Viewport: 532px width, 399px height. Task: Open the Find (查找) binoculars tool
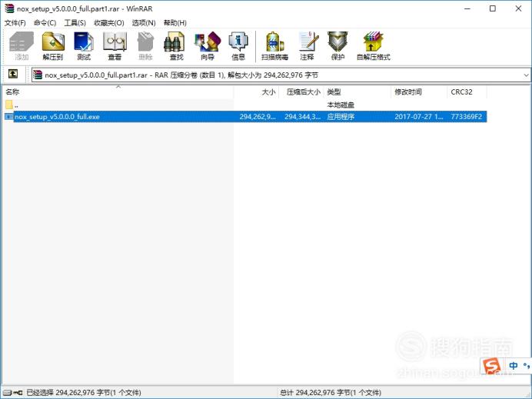tap(176, 46)
